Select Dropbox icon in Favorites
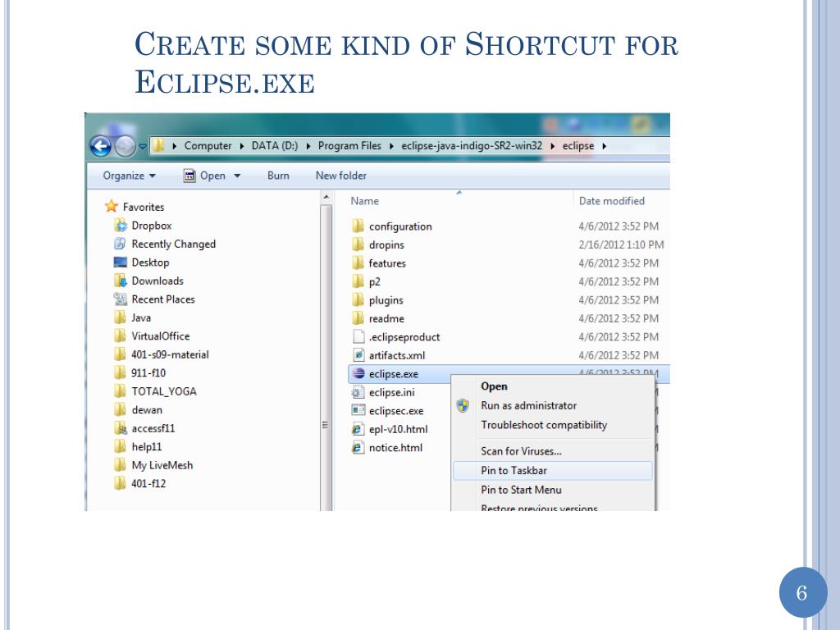Viewport: 840px width, 630px height. pos(121,226)
